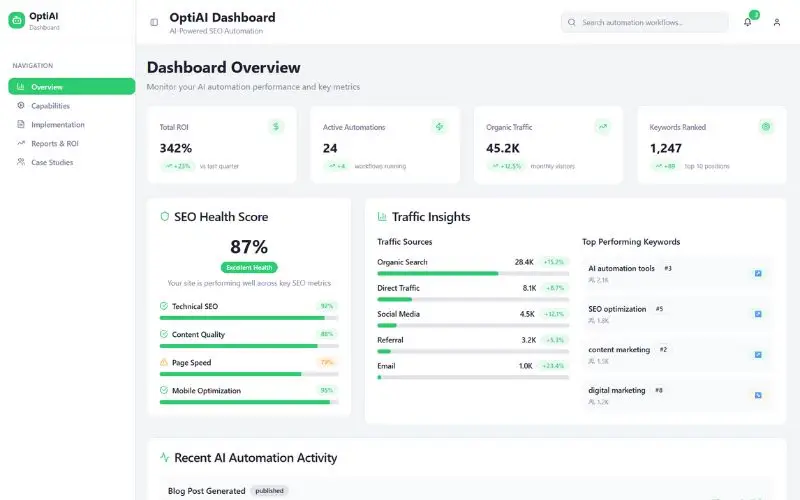Click the AI automation tools keyword text

click(x=621, y=268)
